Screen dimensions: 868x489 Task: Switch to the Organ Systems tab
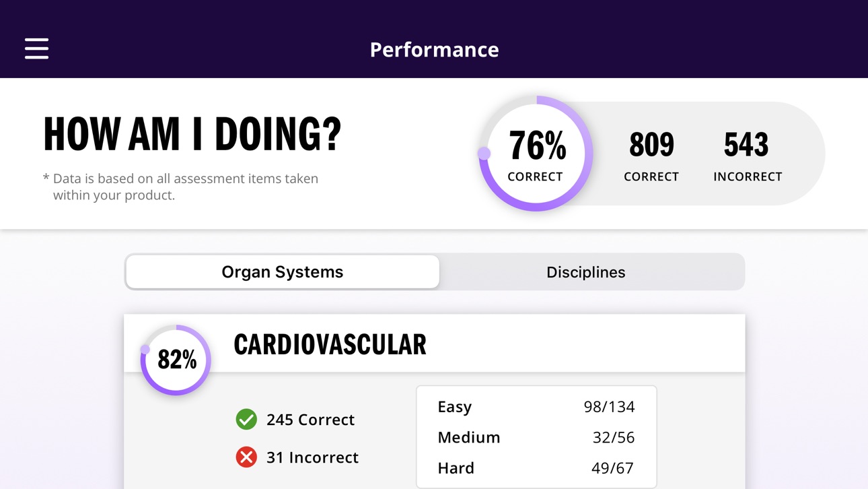(283, 271)
